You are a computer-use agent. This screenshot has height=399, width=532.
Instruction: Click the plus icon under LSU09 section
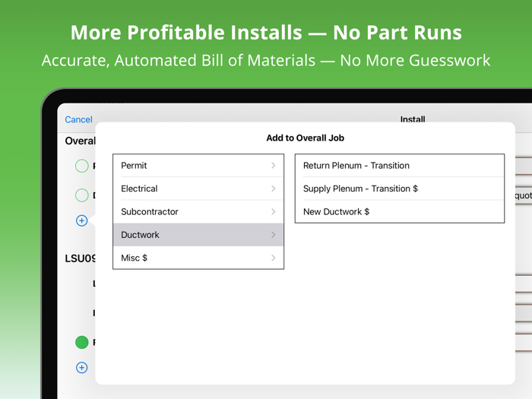pos(82,367)
